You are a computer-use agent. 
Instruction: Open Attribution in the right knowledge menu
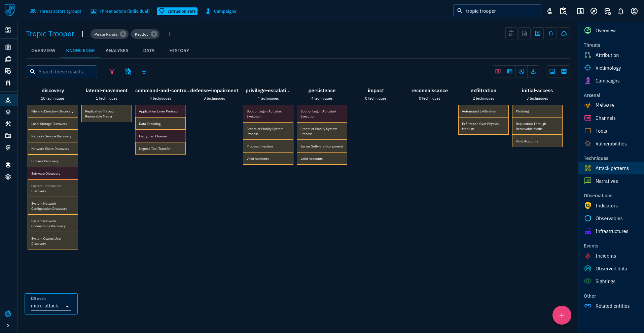[611, 55]
